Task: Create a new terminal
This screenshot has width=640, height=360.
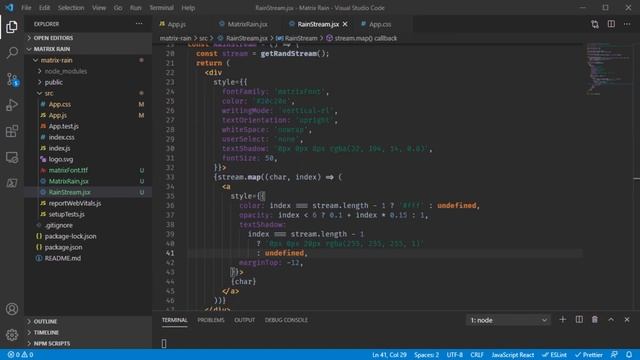Action: [562, 320]
